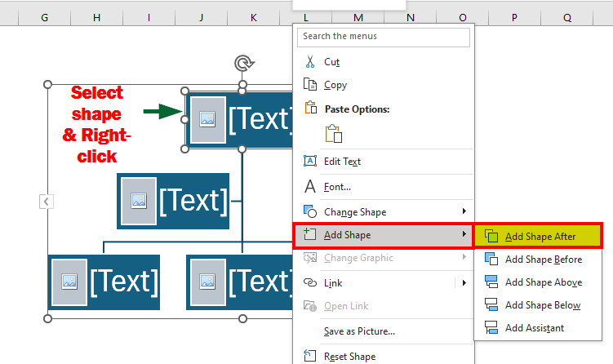Click the Cut scissors icon
Screen dimensions: 613x364
click(x=310, y=62)
